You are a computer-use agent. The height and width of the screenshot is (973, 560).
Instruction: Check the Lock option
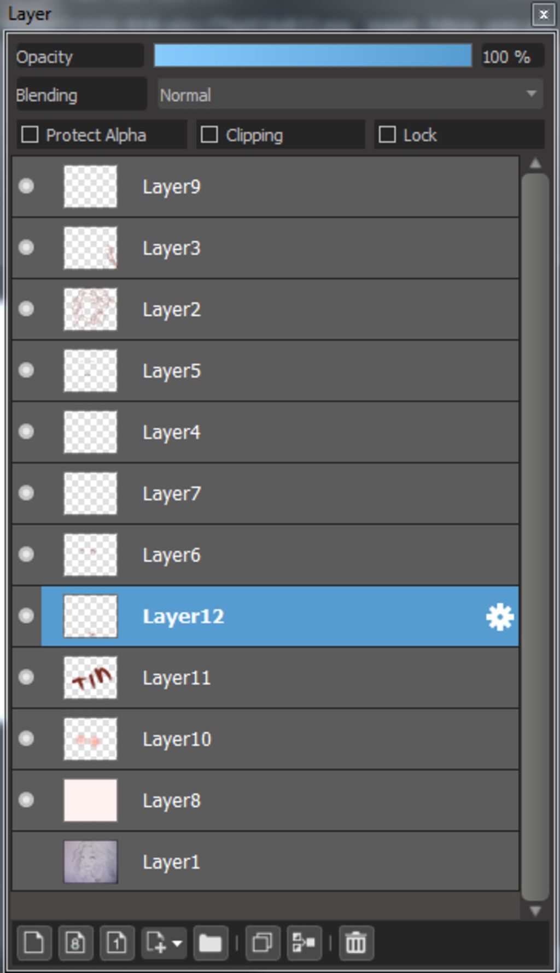pyautogui.click(x=387, y=135)
